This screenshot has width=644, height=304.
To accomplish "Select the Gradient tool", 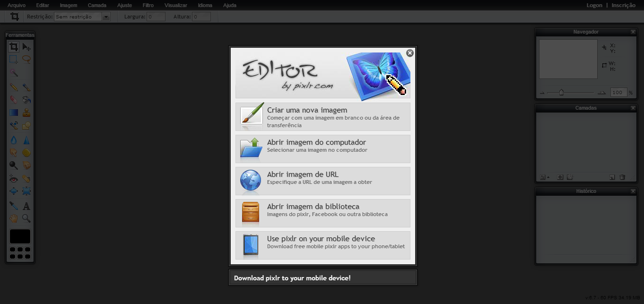I will pos(14,113).
